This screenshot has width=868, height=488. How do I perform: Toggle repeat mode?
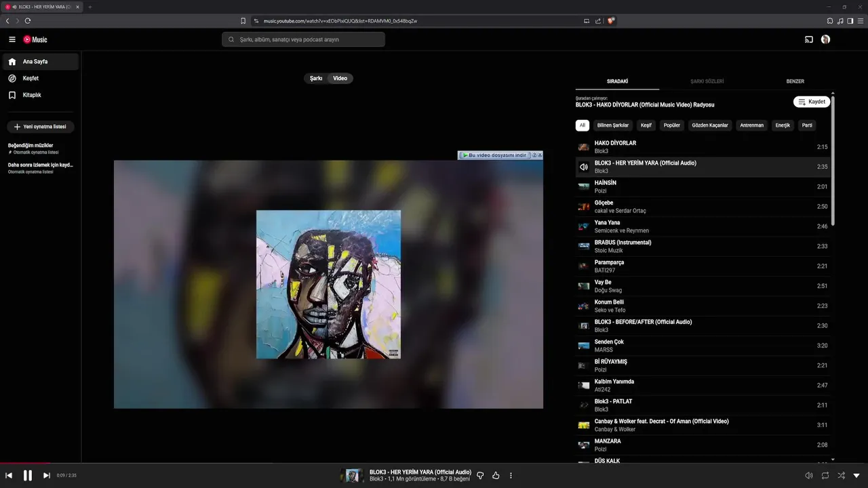(x=825, y=476)
